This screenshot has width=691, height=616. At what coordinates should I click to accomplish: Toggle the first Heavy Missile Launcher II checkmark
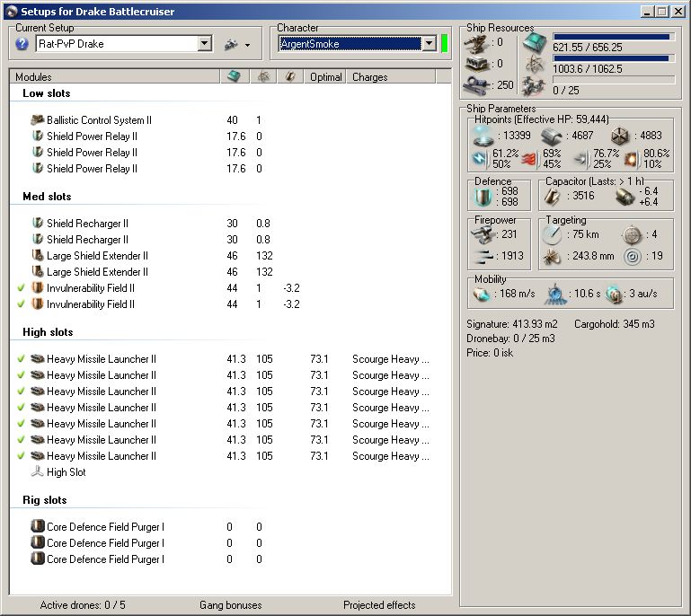[21, 359]
